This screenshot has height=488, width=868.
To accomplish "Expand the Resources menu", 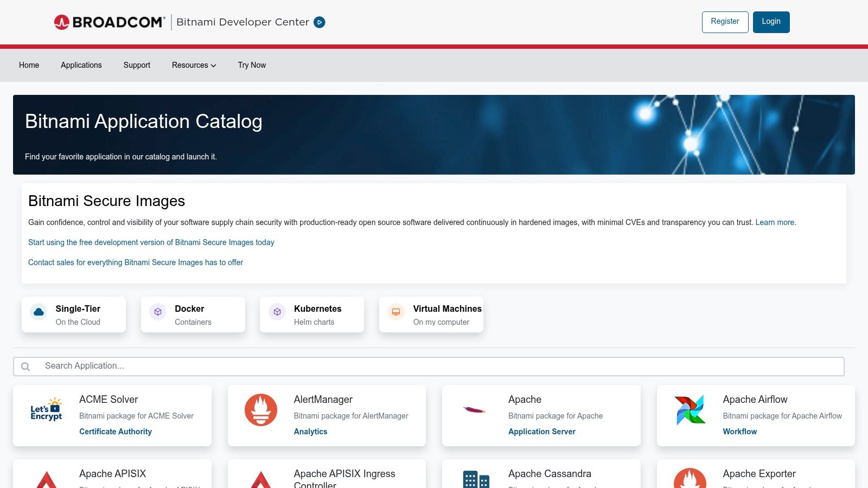I will tap(194, 65).
